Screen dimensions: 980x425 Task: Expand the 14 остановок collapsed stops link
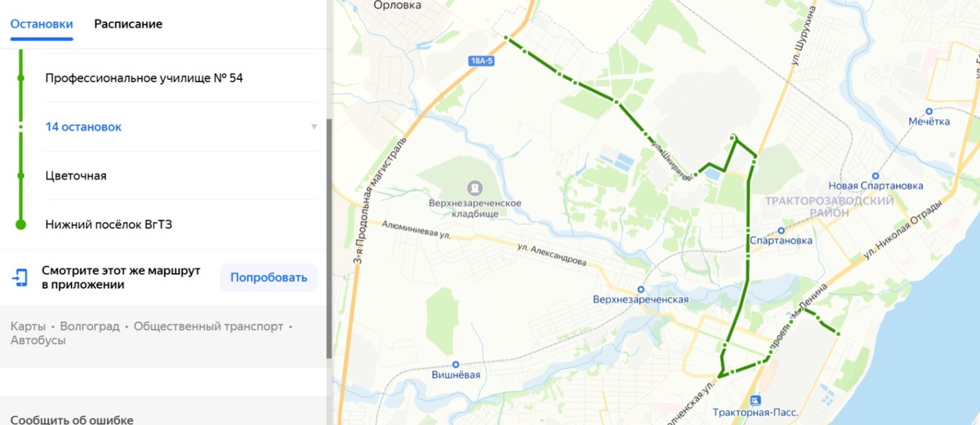[83, 127]
